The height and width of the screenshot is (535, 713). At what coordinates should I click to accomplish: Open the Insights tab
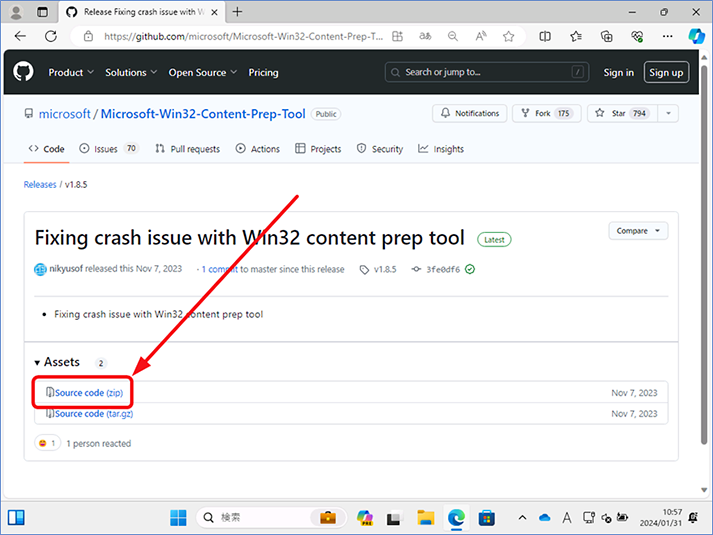tap(441, 149)
